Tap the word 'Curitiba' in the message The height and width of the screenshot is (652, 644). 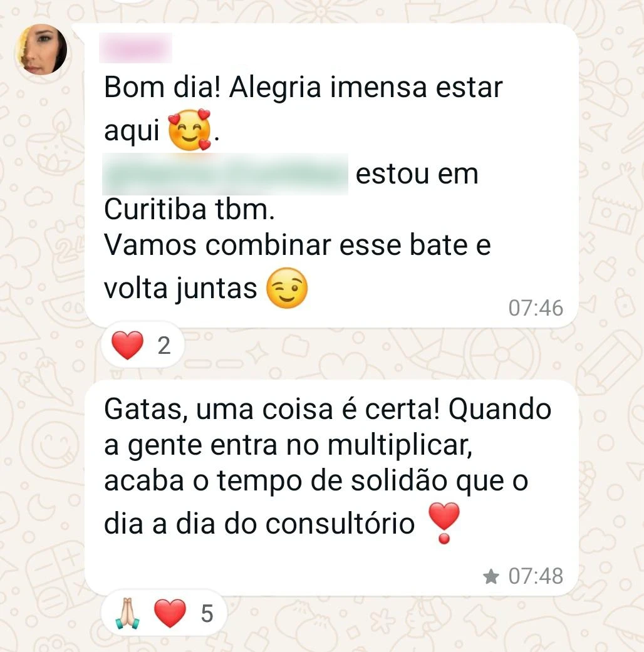(155, 209)
